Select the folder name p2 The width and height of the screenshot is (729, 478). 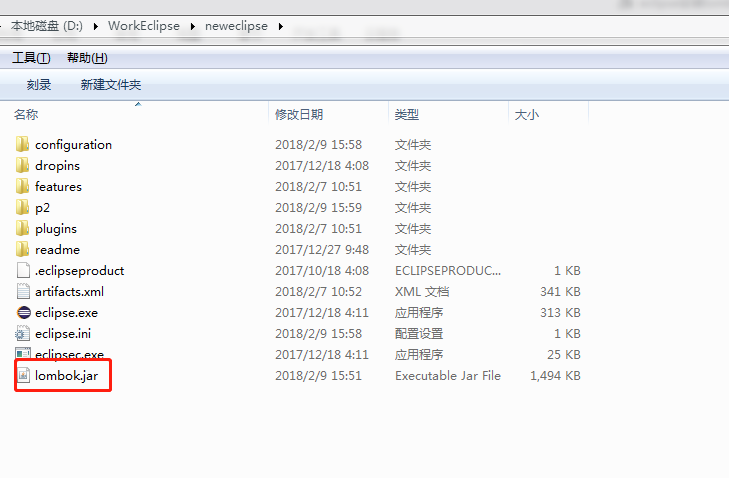click(42, 208)
